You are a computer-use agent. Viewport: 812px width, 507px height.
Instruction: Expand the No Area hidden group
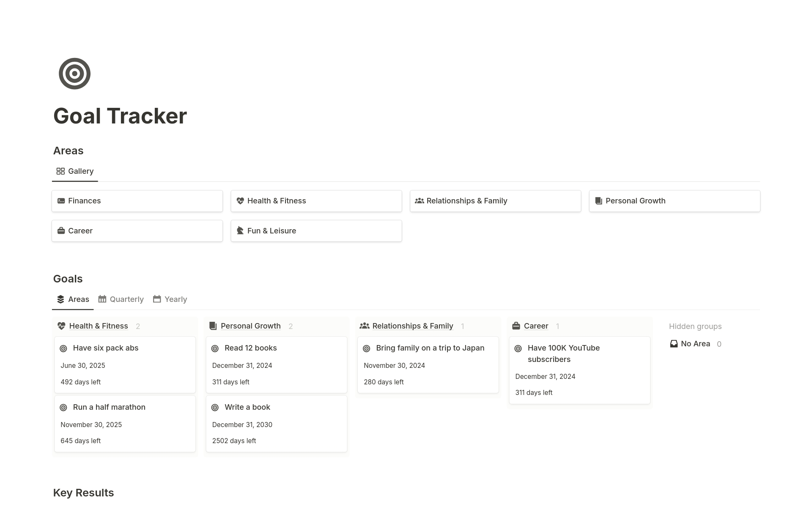point(695,344)
